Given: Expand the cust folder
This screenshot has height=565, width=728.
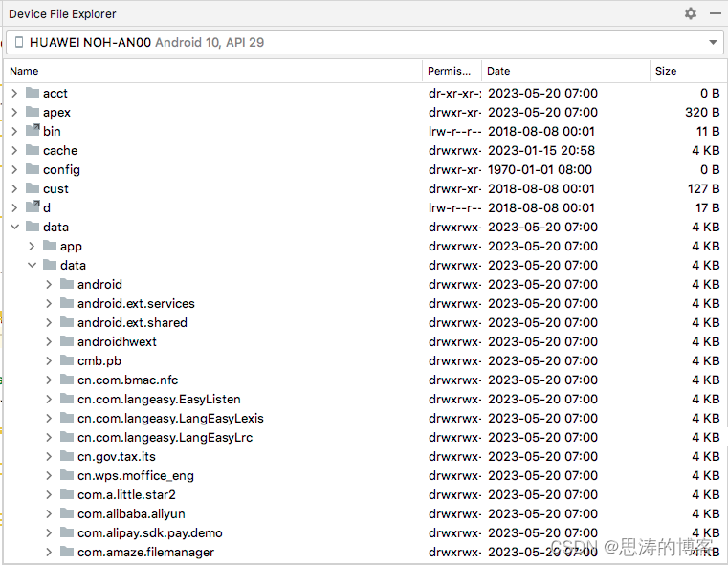Looking at the screenshot, I should (x=15, y=188).
